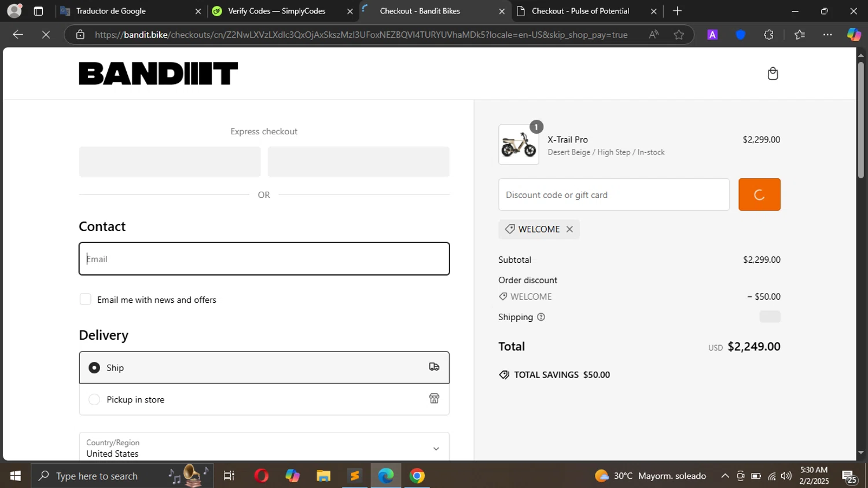Open Task View on the taskbar
The height and width of the screenshot is (488, 868).
point(229,476)
